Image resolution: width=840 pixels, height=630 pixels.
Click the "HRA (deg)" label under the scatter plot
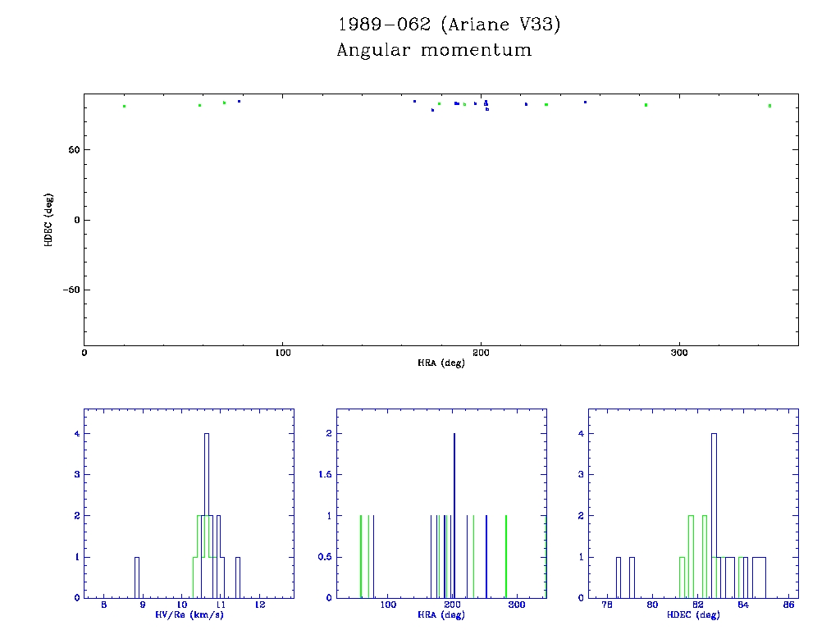pos(441,363)
